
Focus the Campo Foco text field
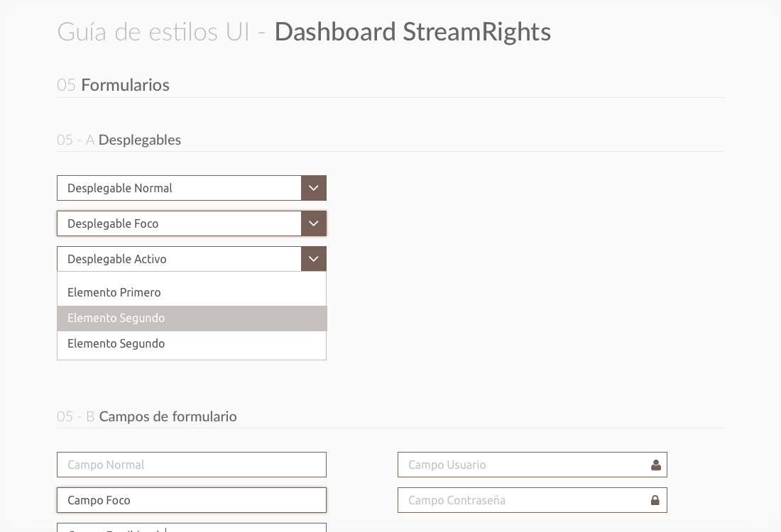[191, 500]
